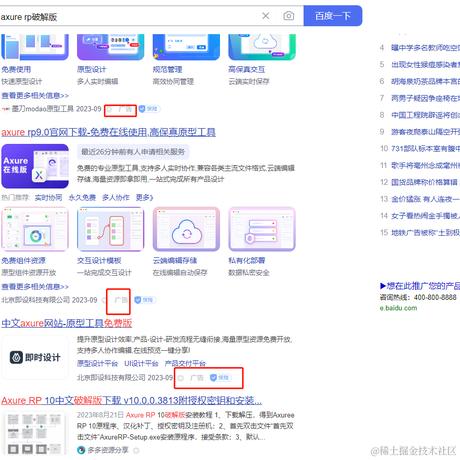460x460 pixels.
Task: Click the 最近26分钟前有人申请相关服务 tag
Action: 133,152
